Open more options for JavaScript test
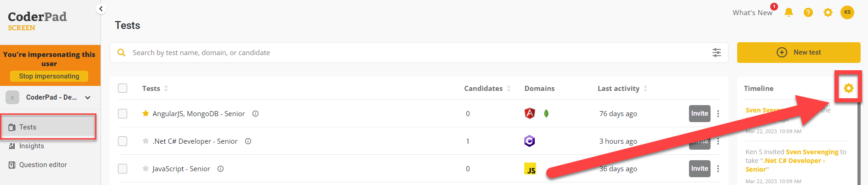868x185 pixels. (718, 168)
